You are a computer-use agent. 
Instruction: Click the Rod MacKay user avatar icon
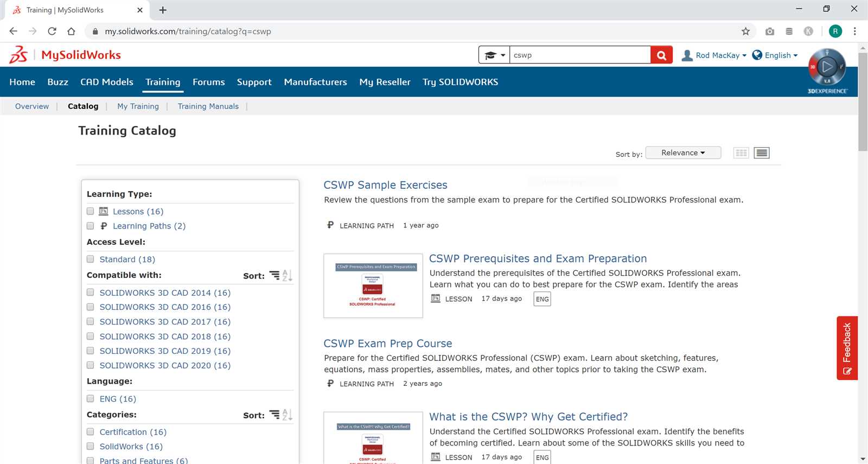[x=687, y=55]
